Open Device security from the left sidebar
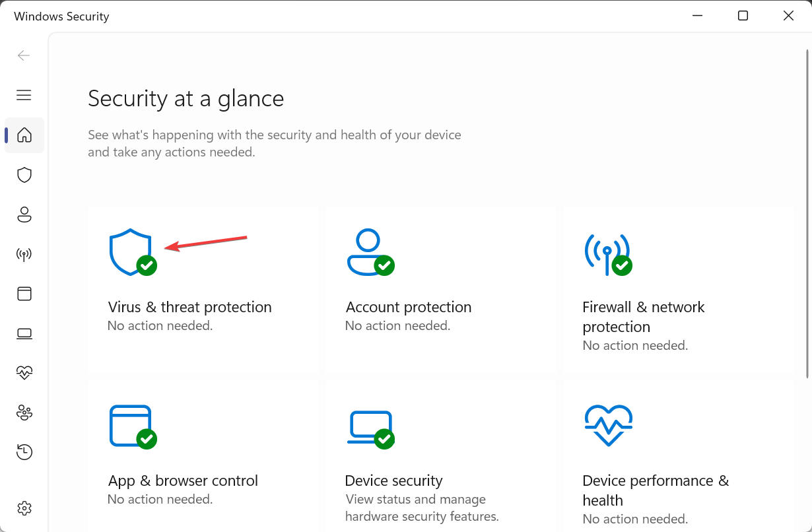Image resolution: width=812 pixels, height=532 pixels. pyautogui.click(x=24, y=333)
